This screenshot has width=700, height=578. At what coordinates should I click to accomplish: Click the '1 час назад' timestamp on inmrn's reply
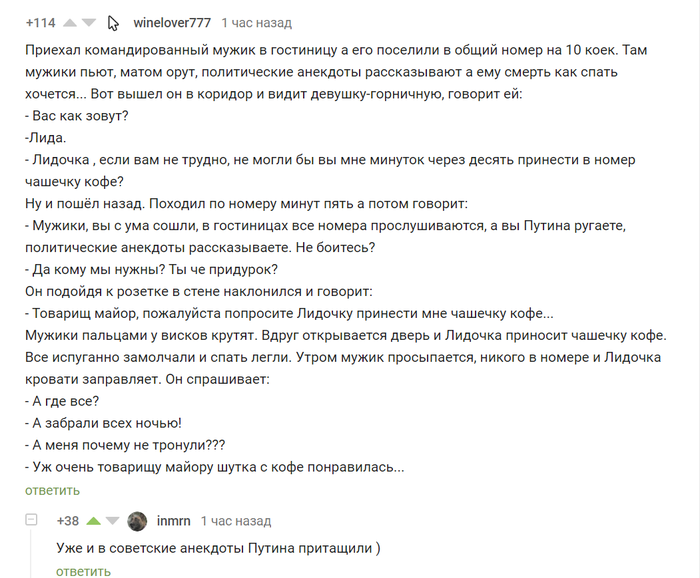click(236, 521)
